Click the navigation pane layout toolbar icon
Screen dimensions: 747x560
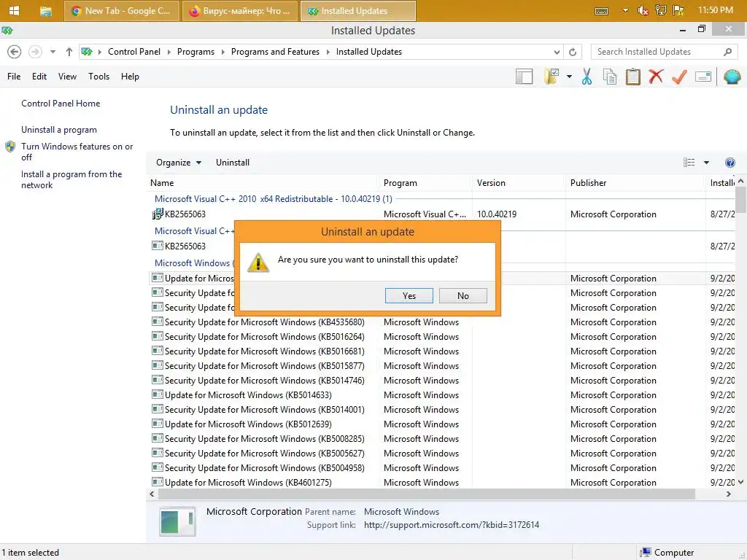point(524,77)
